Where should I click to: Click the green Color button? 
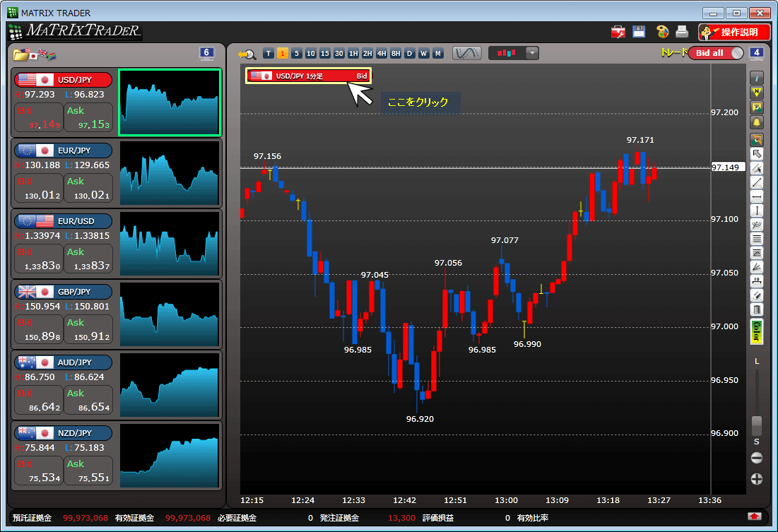[756, 331]
